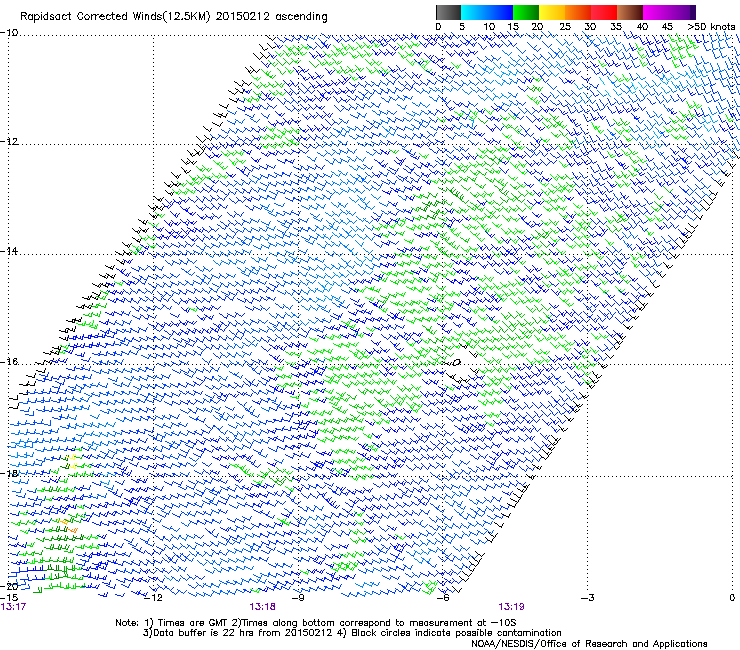Viewport: 740px width, 650px height.
Task: Click the dark purple >50 knots color
Action: tap(693, 12)
